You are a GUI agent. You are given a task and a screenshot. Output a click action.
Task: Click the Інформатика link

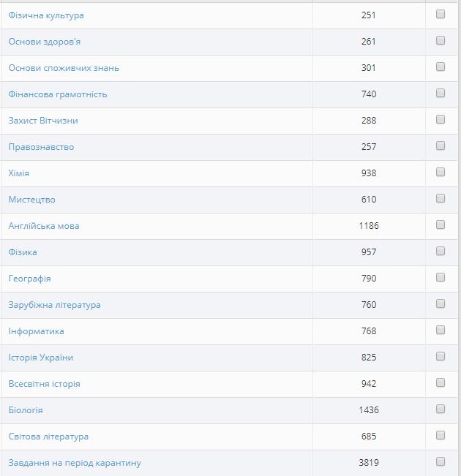(36, 331)
